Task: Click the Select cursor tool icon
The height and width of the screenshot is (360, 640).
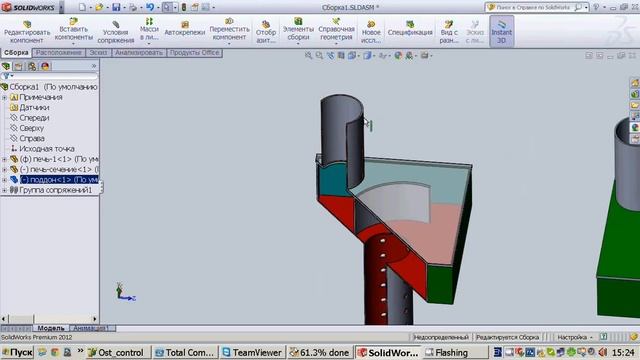Action: coord(167,7)
